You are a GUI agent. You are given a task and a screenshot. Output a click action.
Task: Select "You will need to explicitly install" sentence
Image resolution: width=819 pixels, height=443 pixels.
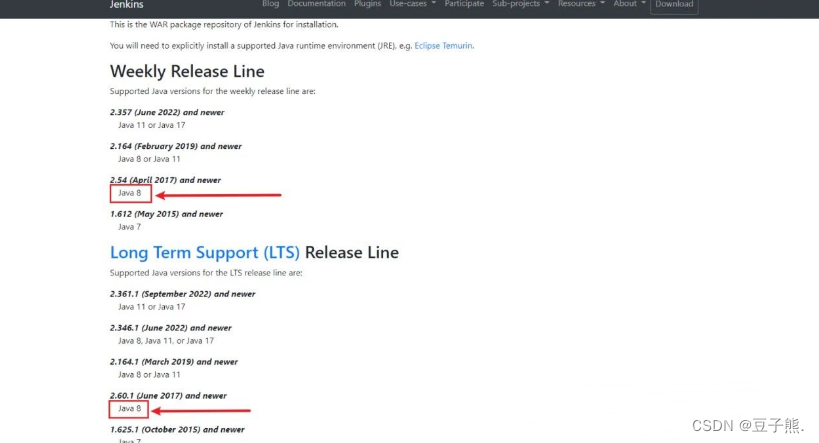[x=292, y=45]
